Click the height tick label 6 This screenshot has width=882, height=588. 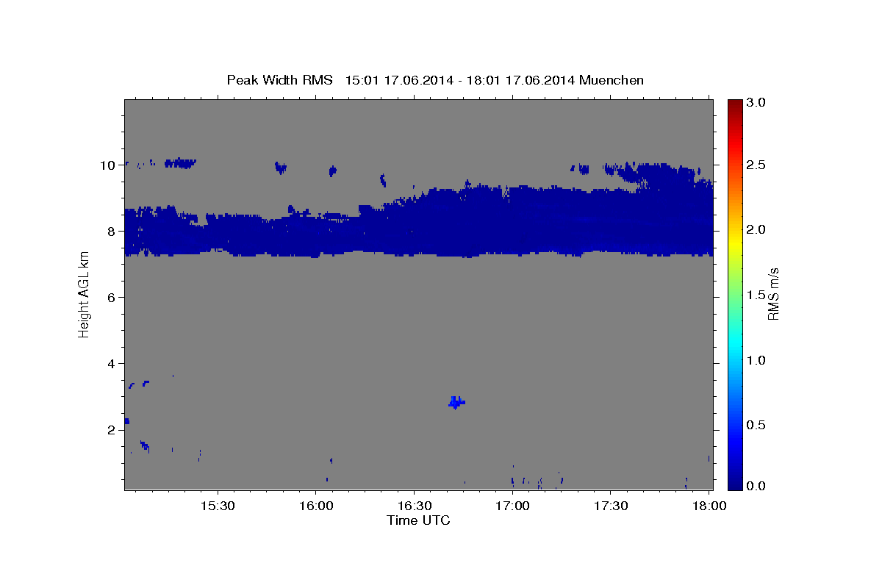[111, 298]
